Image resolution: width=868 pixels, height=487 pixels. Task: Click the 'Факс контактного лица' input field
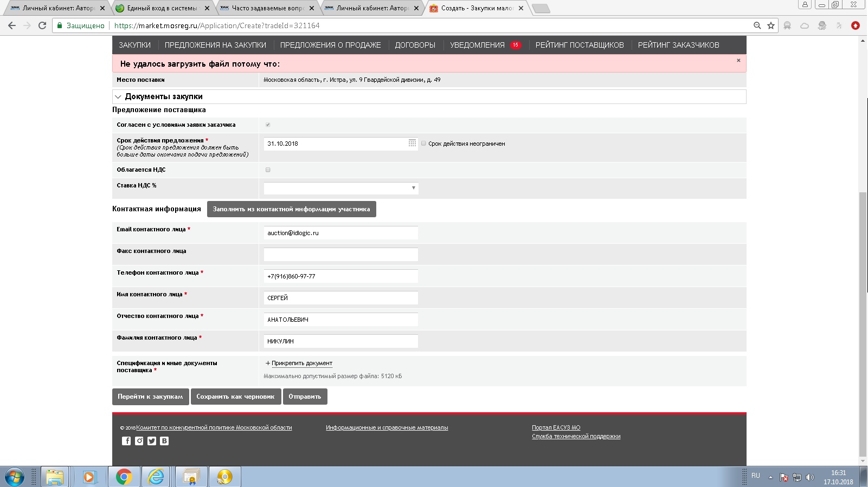pyautogui.click(x=341, y=255)
